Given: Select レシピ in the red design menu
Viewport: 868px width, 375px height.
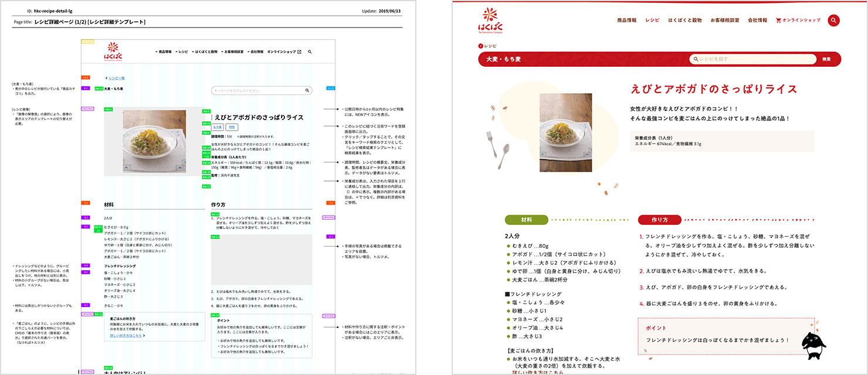Looking at the screenshot, I should pyautogui.click(x=652, y=21).
